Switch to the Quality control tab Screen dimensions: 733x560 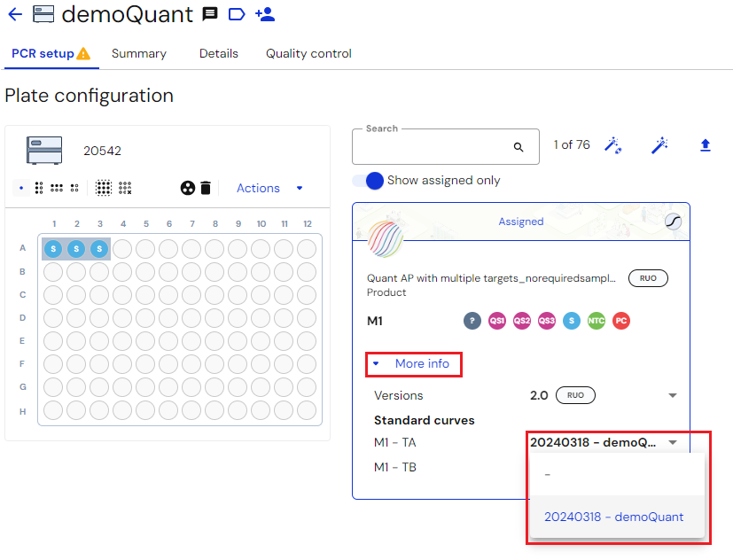point(308,53)
